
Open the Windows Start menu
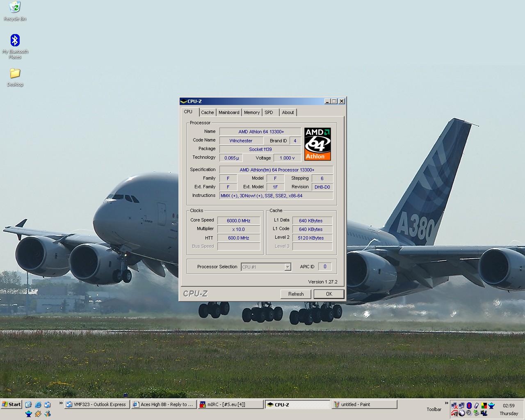tap(11, 404)
